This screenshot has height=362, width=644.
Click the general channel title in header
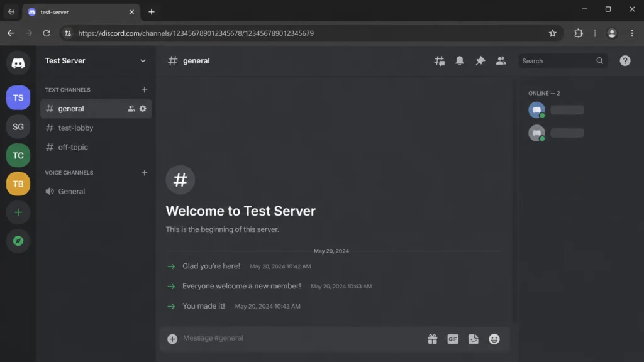point(196,61)
